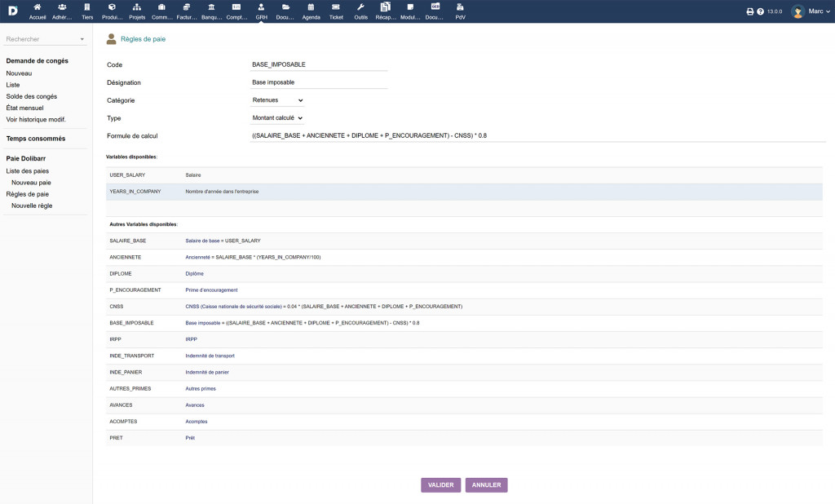Open Liste des paies in sidebar
Viewport: 835px width, 504px height.
pos(27,171)
